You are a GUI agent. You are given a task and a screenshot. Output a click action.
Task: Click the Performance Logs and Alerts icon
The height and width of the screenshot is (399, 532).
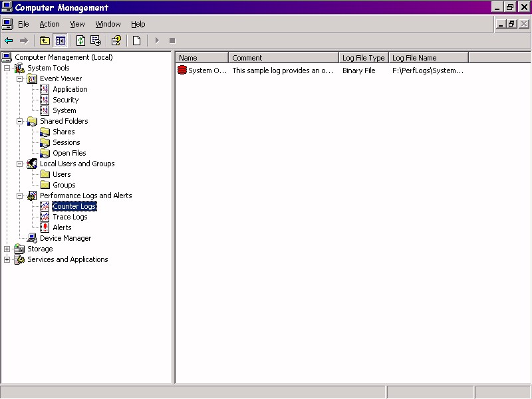coord(32,196)
